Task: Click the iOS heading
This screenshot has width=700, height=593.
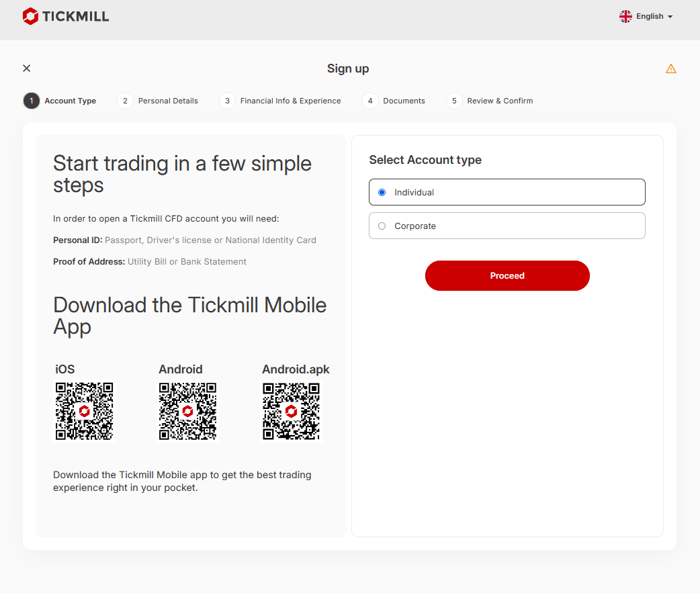Action: (x=64, y=369)
